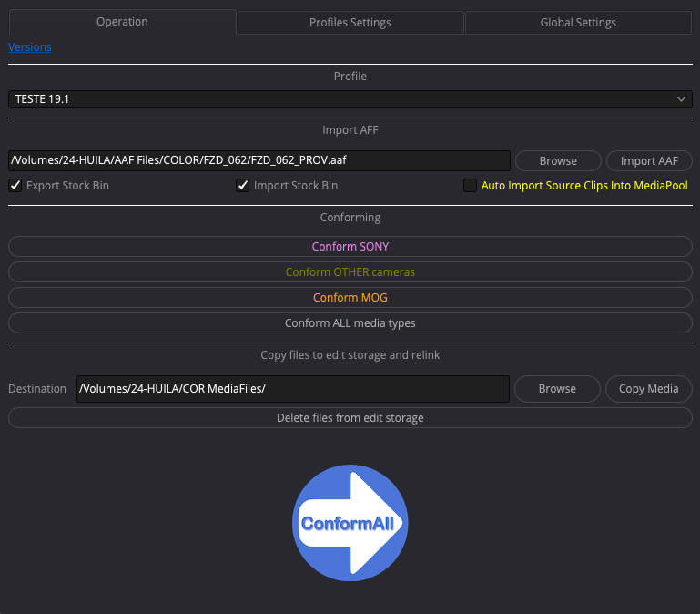
Task: Start Conform MOG
Action: 350,298
